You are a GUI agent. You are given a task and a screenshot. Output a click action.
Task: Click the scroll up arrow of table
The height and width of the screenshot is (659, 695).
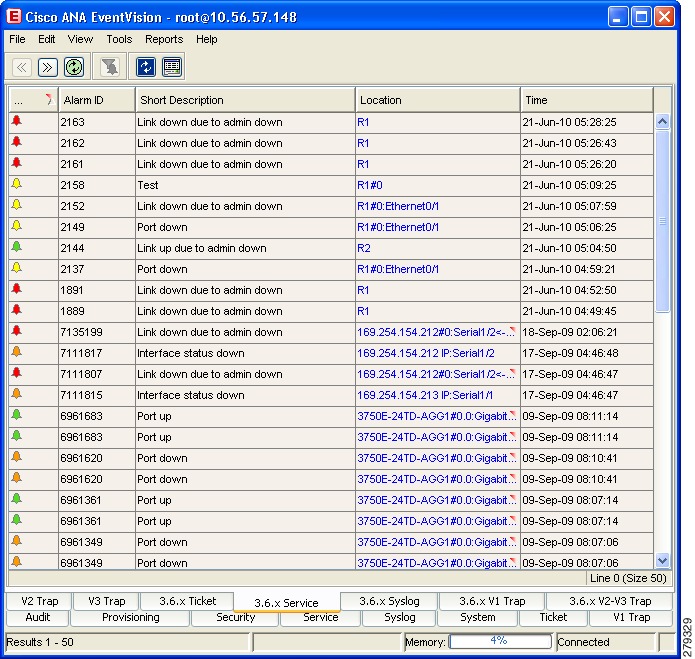(662, 121)
